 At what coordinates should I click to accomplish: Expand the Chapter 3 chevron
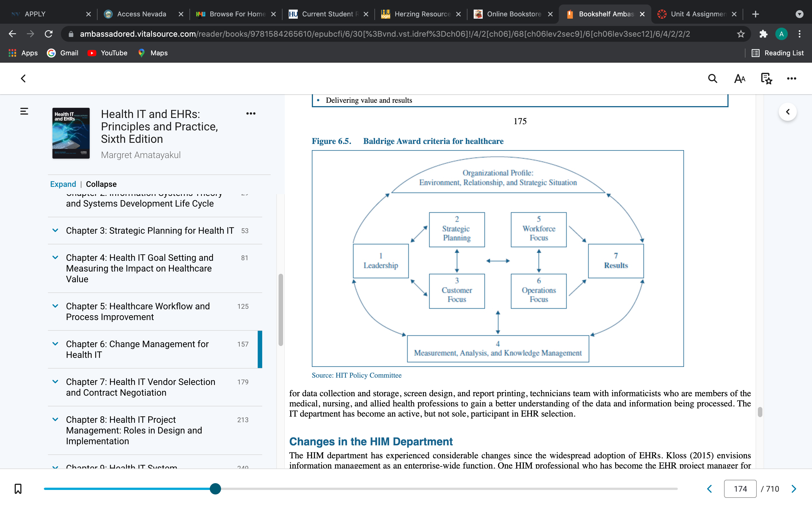pos(55,231)
